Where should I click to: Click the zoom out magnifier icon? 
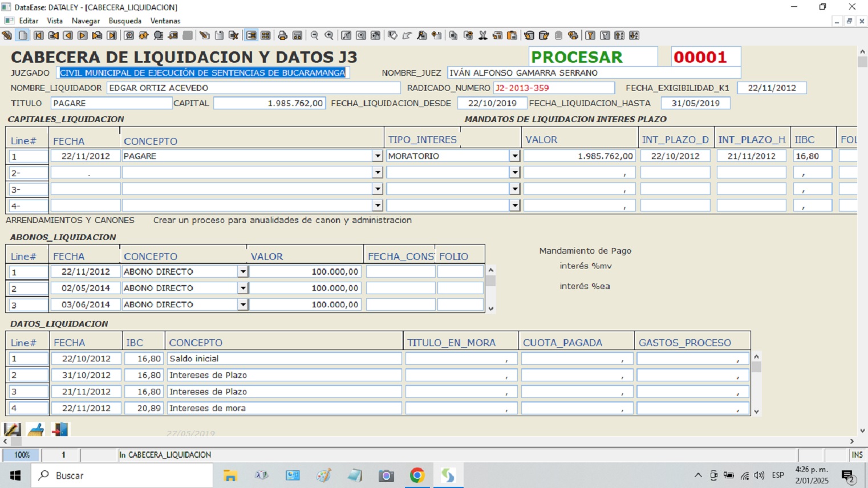click(314, 35)
